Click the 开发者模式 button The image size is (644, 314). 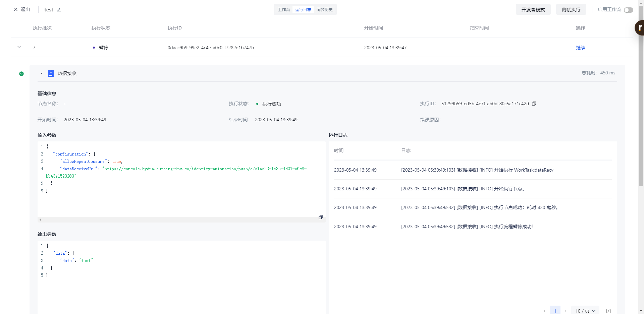click(533, 10)
